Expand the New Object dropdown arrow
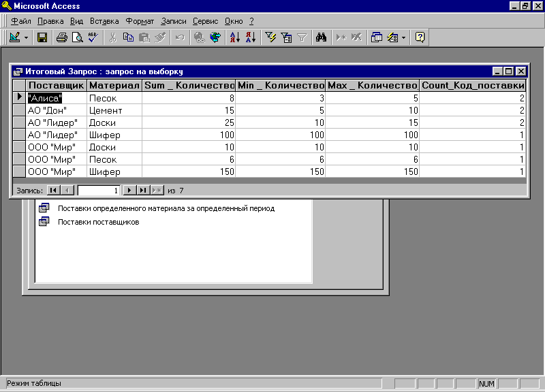The height and width of the screenshot is (392, 545). 403,37
